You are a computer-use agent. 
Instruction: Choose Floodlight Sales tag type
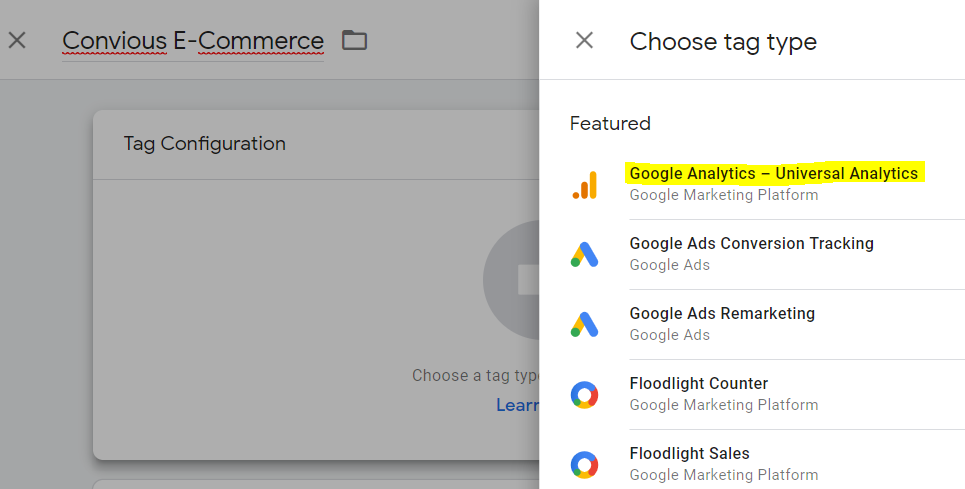tap(689, 454)
